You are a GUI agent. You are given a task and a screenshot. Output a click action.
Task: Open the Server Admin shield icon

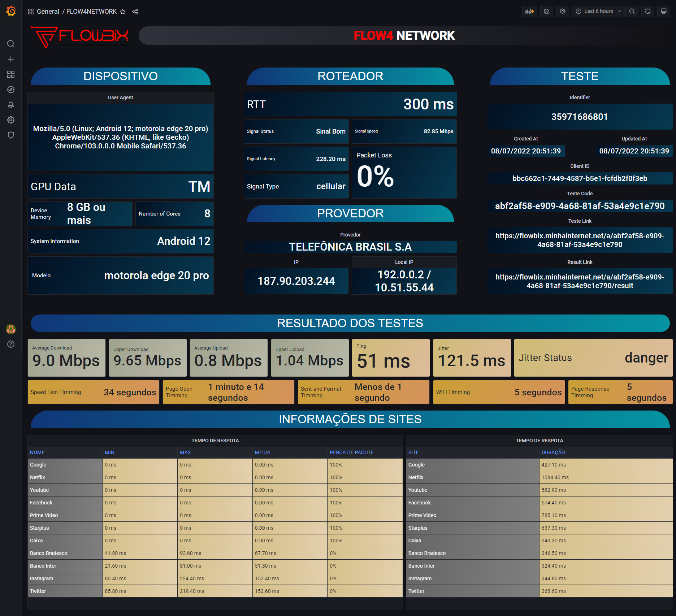point(11,135)
